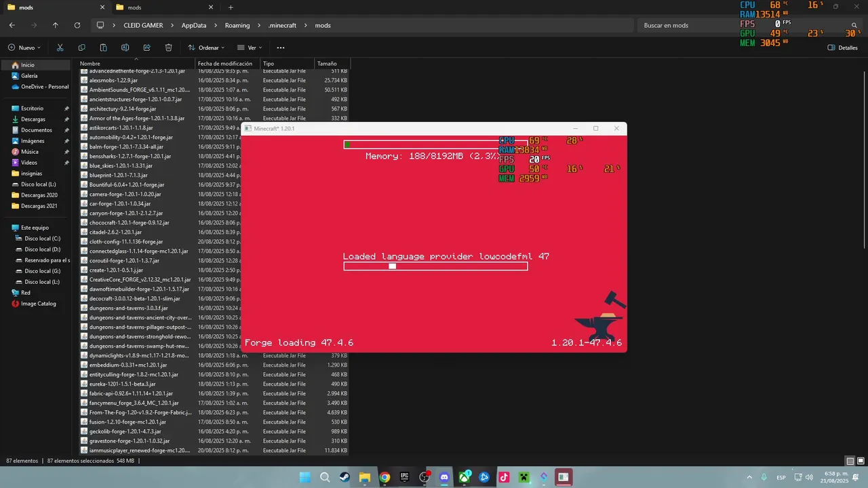Open Epic Games Launcher from taskbar

405,477
